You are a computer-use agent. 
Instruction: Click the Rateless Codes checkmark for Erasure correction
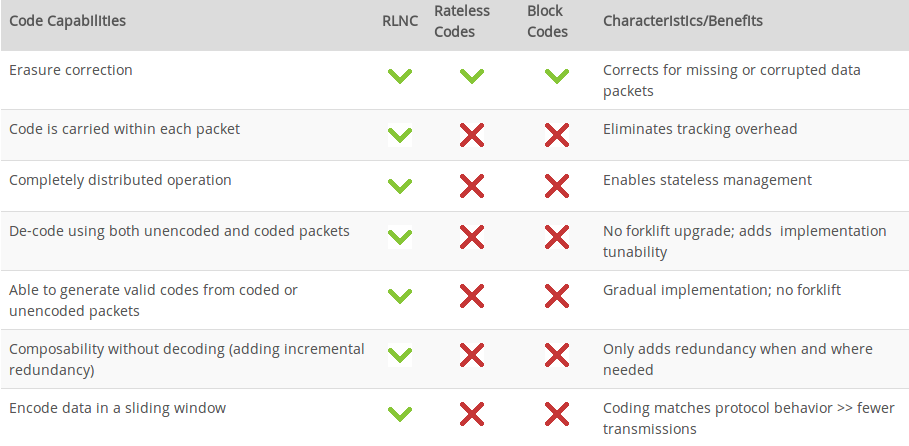(x=472, y=76)
